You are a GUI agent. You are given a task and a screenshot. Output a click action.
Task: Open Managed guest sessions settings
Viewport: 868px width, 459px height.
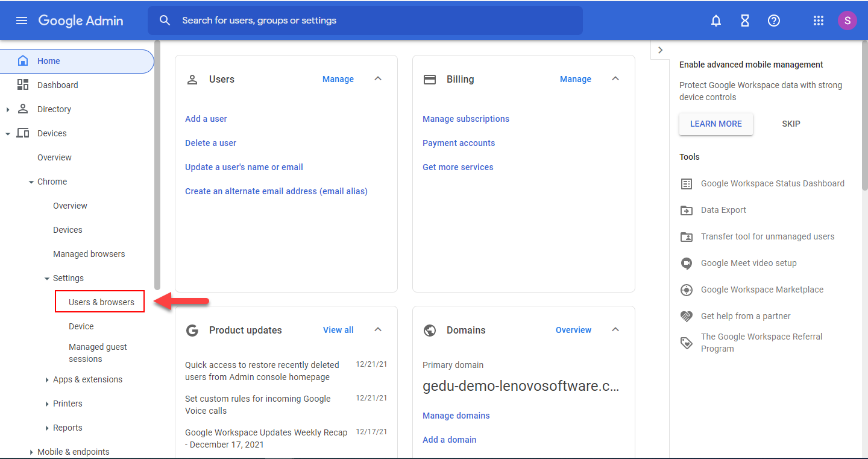pos(98,353)
